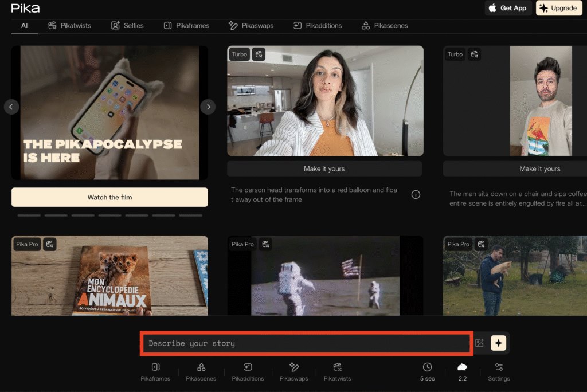Click the Watch the film button
587x392 pixels.
click(x=109, y=197)
